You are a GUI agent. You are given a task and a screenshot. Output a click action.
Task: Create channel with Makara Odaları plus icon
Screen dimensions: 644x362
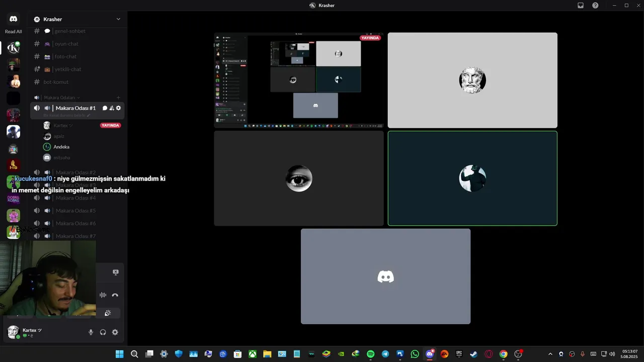coord(118,98)
